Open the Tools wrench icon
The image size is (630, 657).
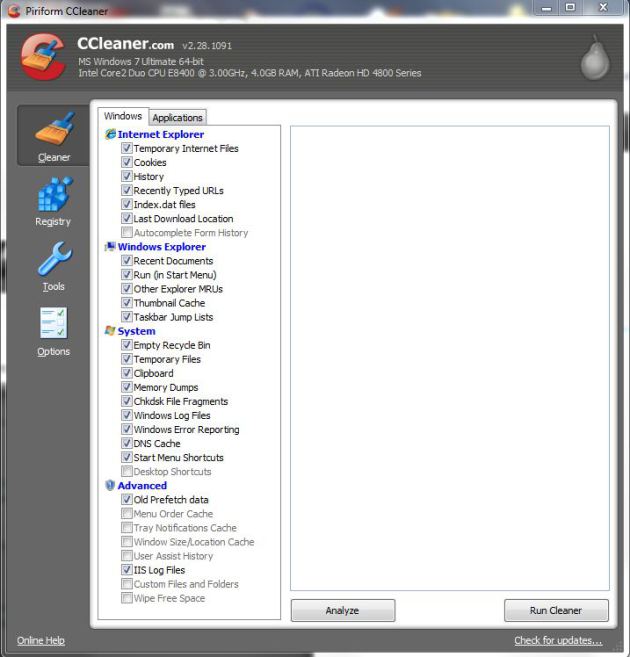click(53, 259)
